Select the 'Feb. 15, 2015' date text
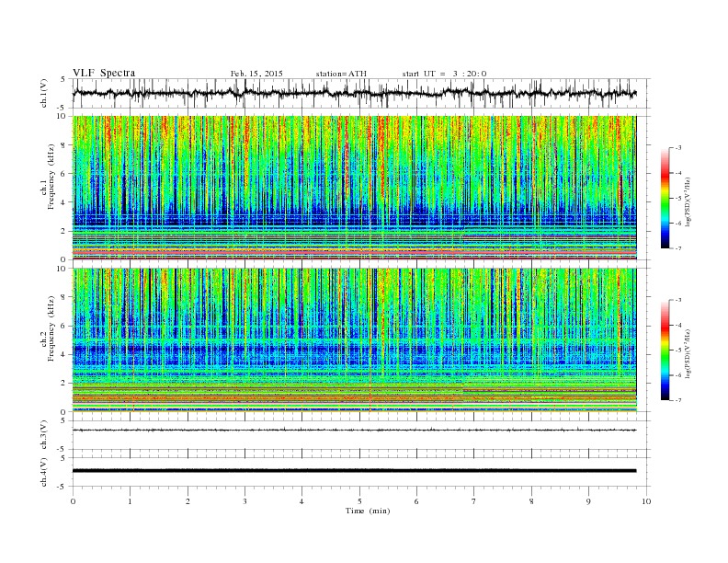Screen dimensions: 728x563 (x=256, y=74)
